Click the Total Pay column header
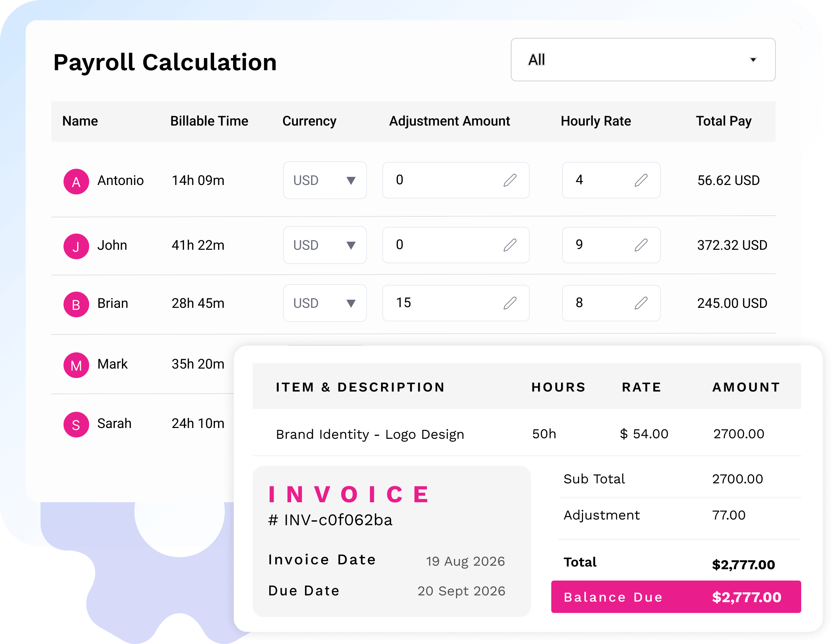The height and width of the screenshot is (644, 835). 723,121
